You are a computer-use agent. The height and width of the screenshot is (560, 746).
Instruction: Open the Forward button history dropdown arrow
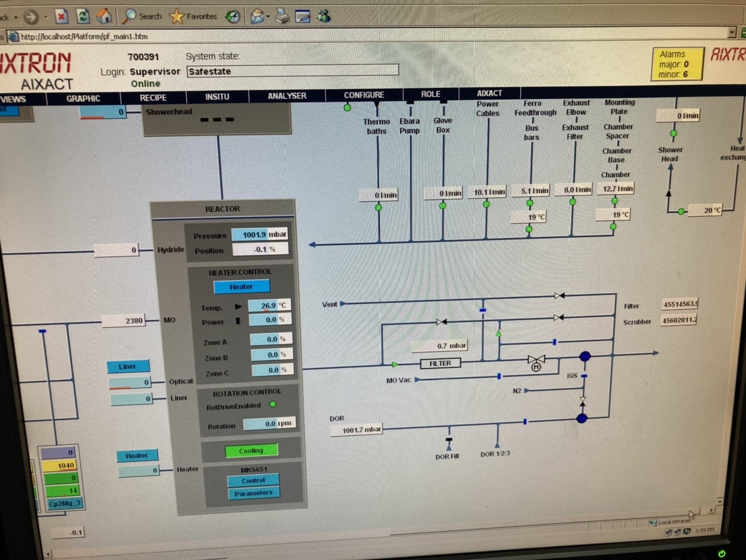pos(45,18)
